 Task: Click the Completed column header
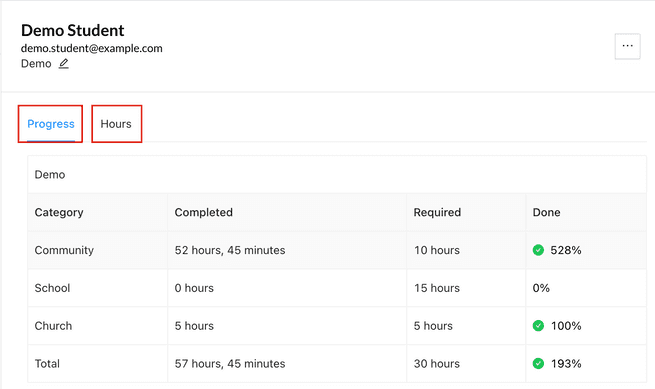pyautogui.click(x=203, y=212)
